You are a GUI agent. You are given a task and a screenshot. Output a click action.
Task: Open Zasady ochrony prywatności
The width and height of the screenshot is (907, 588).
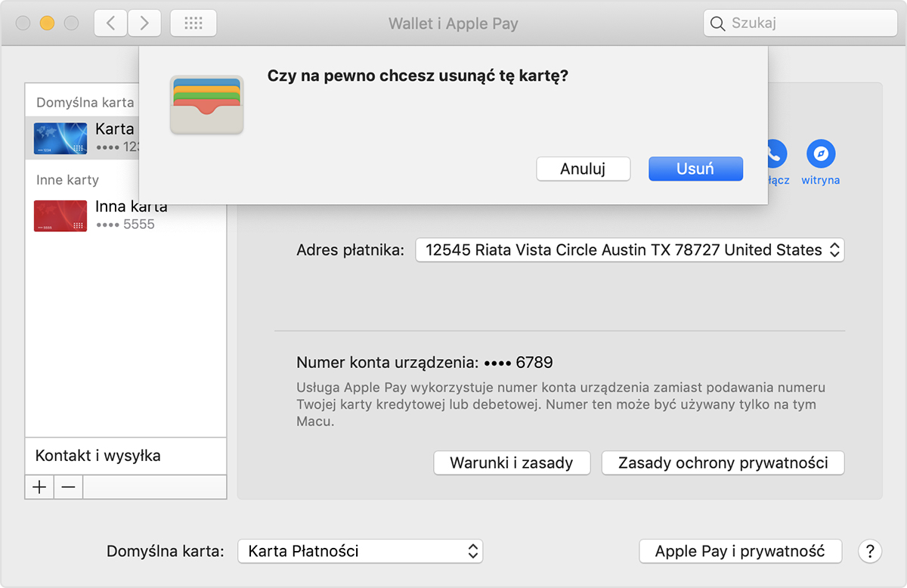pyautogui.click(x=723, y=463)
